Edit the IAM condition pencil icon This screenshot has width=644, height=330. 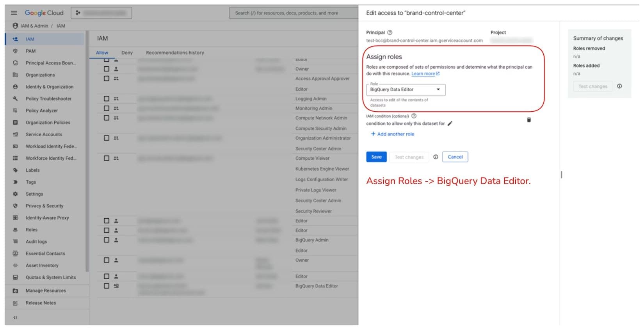(450, 123)
